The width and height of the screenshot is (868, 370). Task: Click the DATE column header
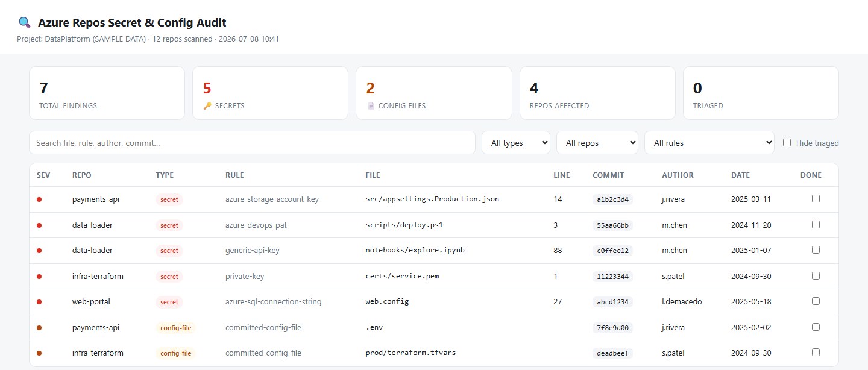pos(740,175)
